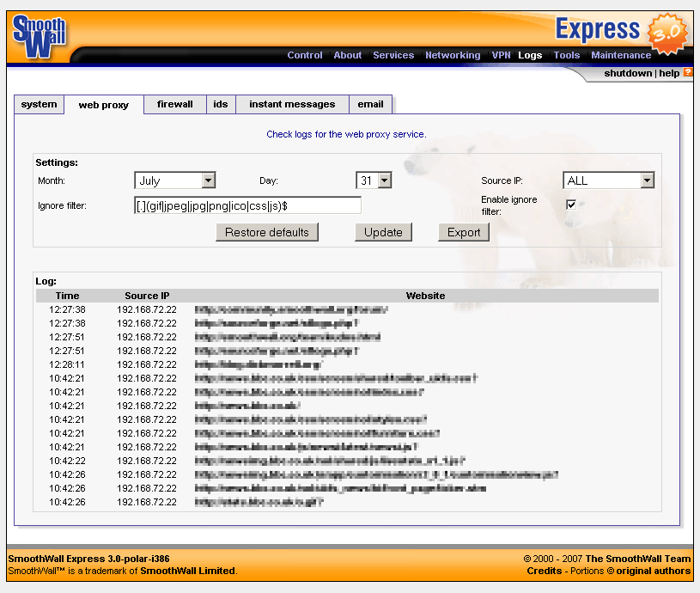Click the Source IP column header

147,296
